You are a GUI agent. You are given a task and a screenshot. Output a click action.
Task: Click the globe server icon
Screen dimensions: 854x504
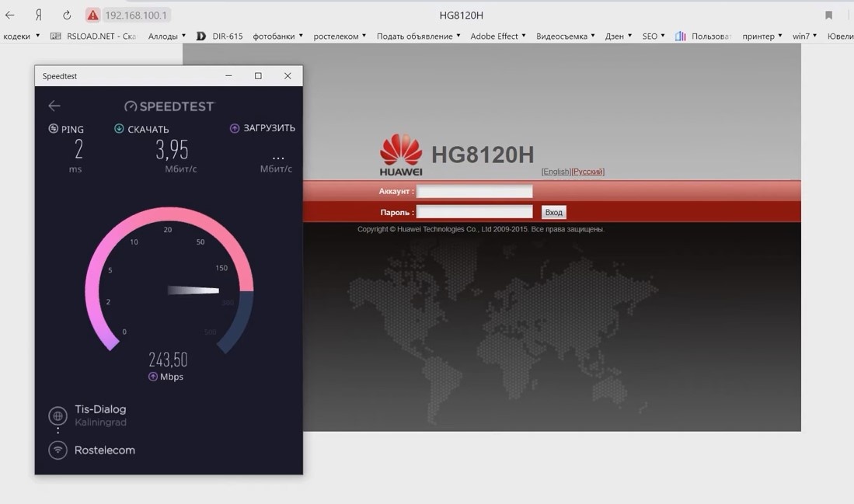[58, 415]
